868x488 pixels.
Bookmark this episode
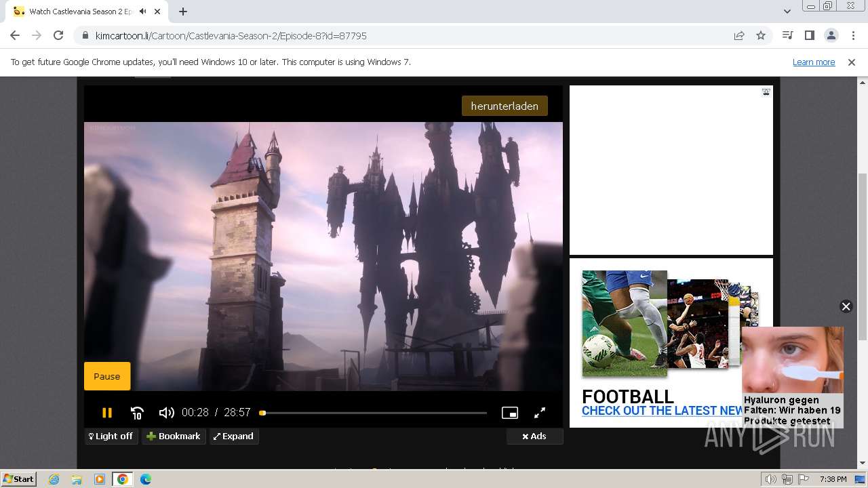[x=174, y=436]
